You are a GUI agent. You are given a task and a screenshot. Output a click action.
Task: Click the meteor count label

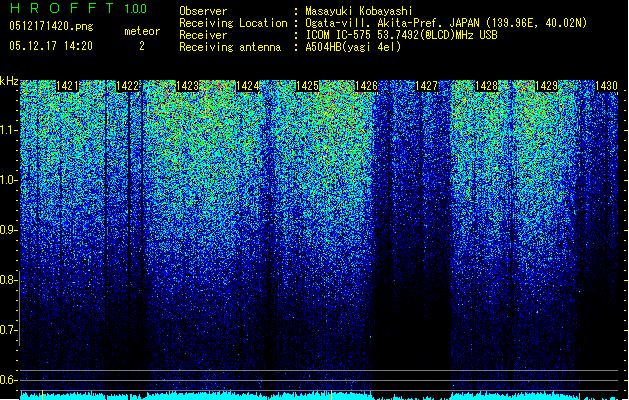tap(142, 31)
